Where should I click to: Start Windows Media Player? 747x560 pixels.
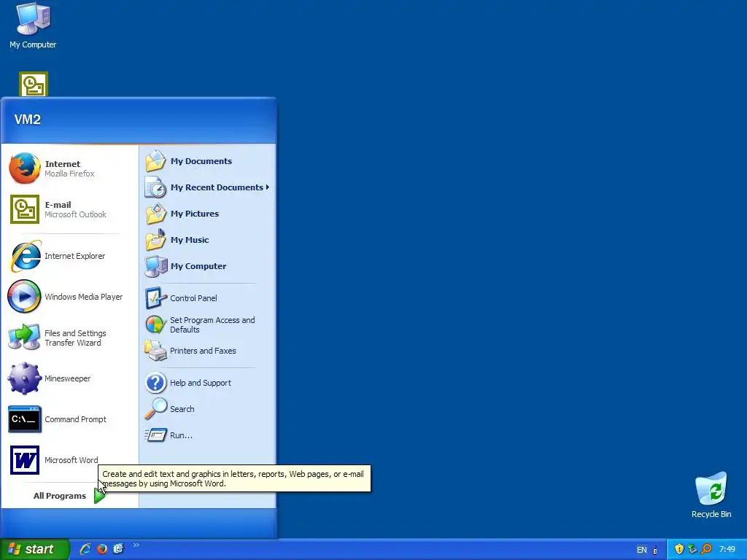pyautogui.click(x=70, y=297)
